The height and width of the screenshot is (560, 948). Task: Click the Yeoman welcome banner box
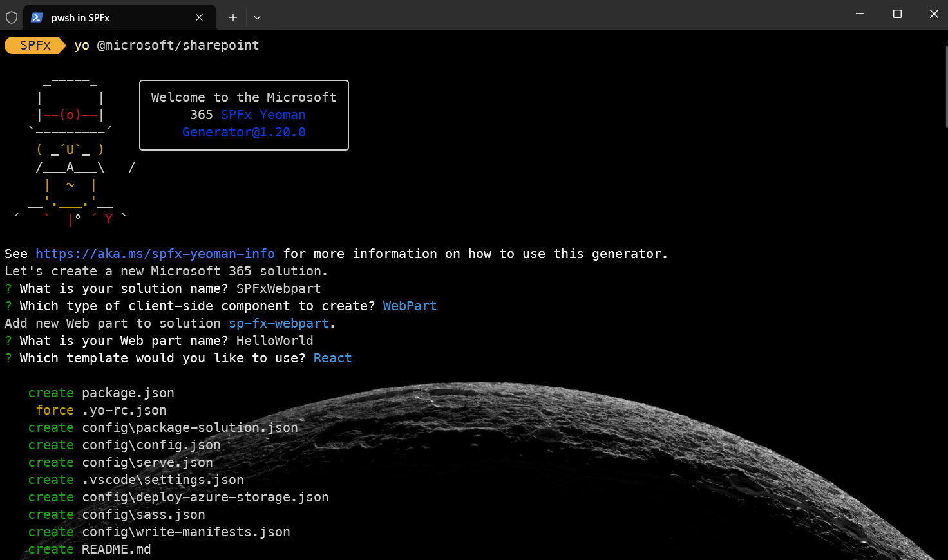coord(244,115)
